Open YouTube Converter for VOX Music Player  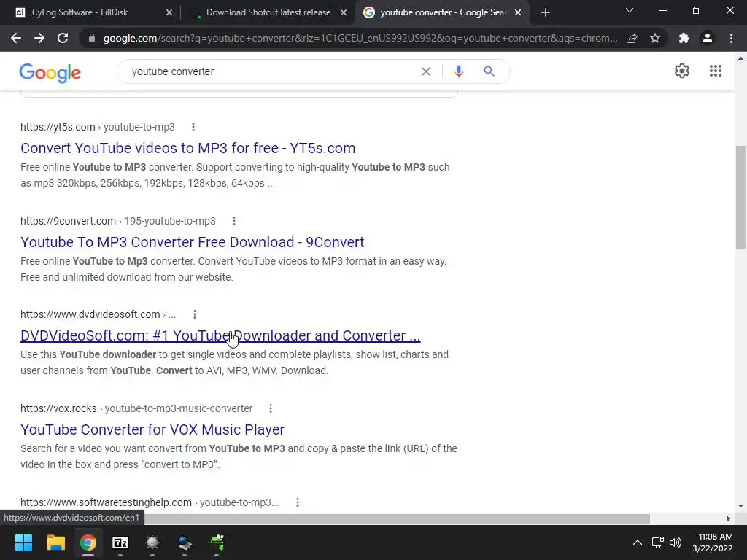point(152,429)
